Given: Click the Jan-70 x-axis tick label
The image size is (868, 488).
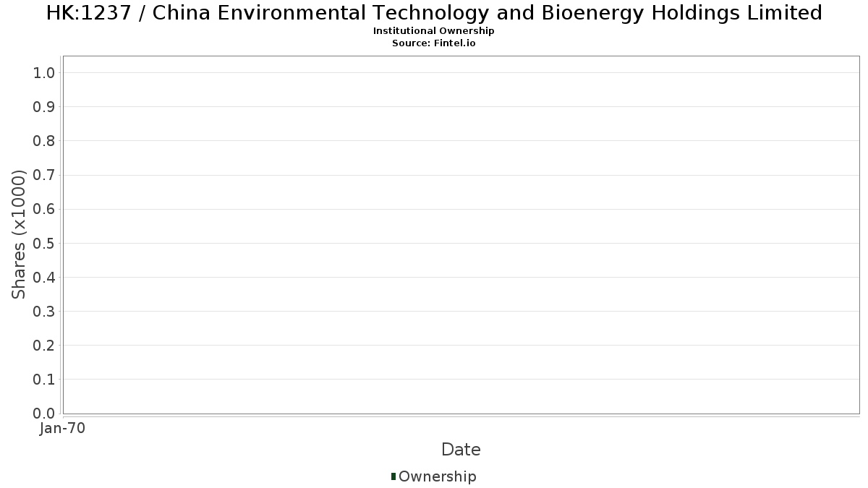Looking at the screenshot, I should [x=63, y=429].
